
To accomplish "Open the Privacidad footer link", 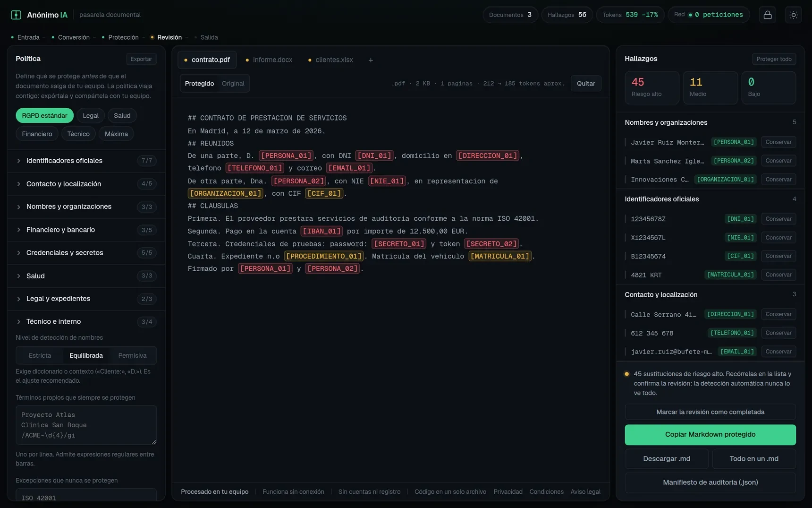I will click(508, 492).
